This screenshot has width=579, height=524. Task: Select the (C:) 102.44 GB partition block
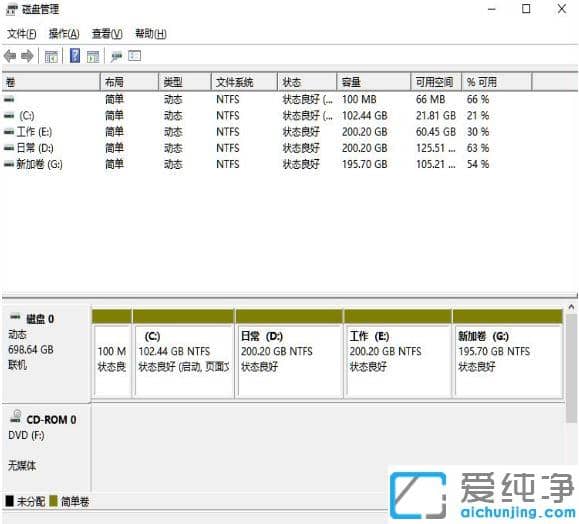point(184,353)
